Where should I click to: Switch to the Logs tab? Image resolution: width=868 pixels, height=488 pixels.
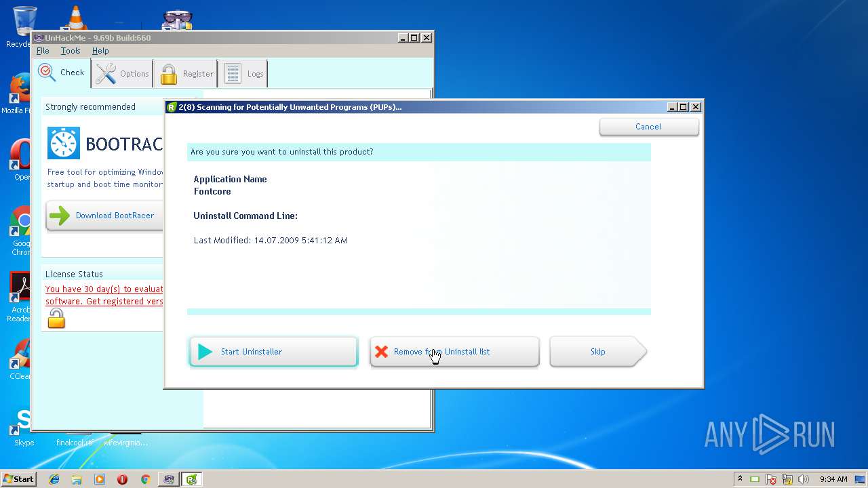pos(243,74)
